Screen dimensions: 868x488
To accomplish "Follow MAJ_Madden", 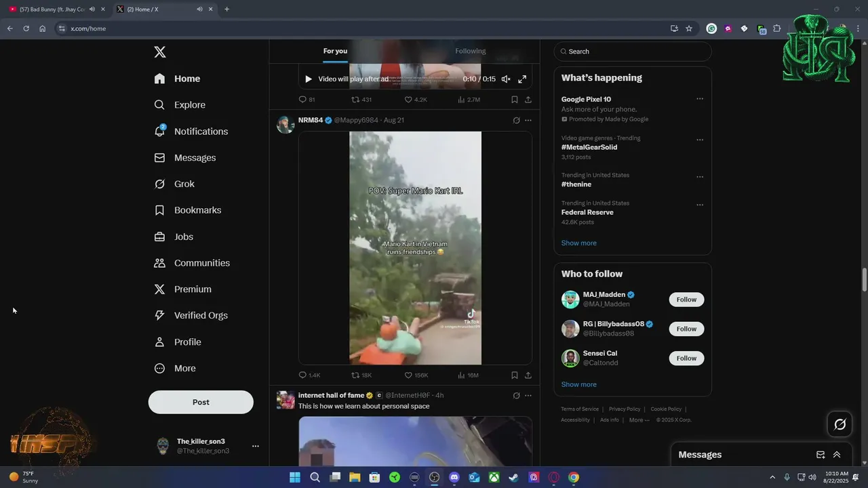I will [686, 300].
